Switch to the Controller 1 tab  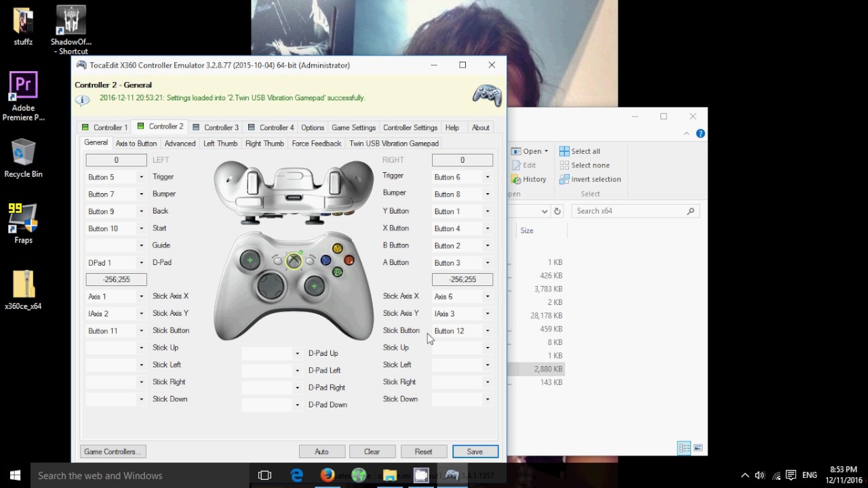104,127
